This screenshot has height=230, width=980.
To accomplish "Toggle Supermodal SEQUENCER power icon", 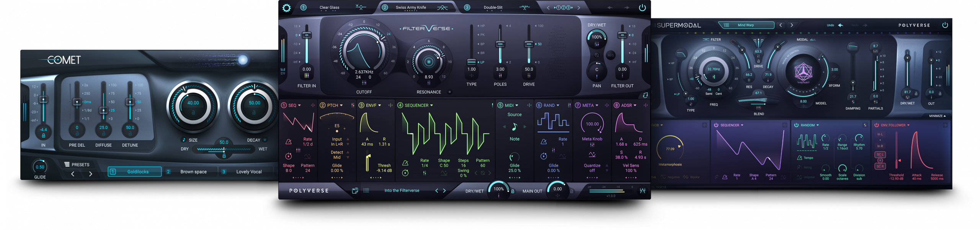I will pyautogui.click(x=716, y=125).
